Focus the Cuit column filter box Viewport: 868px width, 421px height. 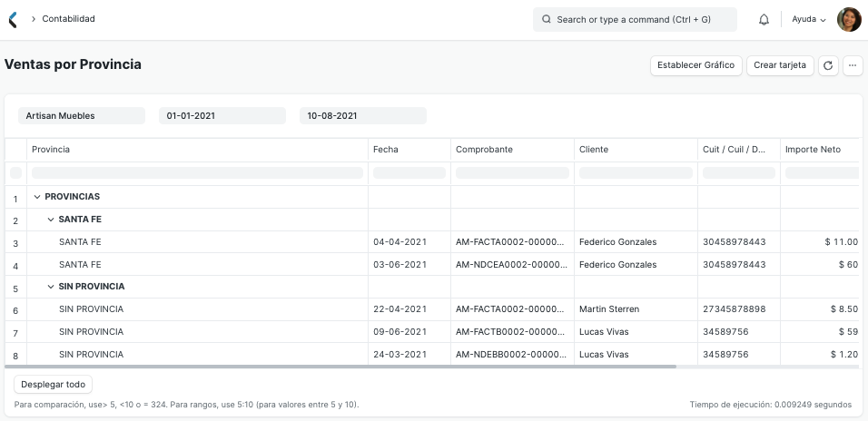tap(739, 173)
